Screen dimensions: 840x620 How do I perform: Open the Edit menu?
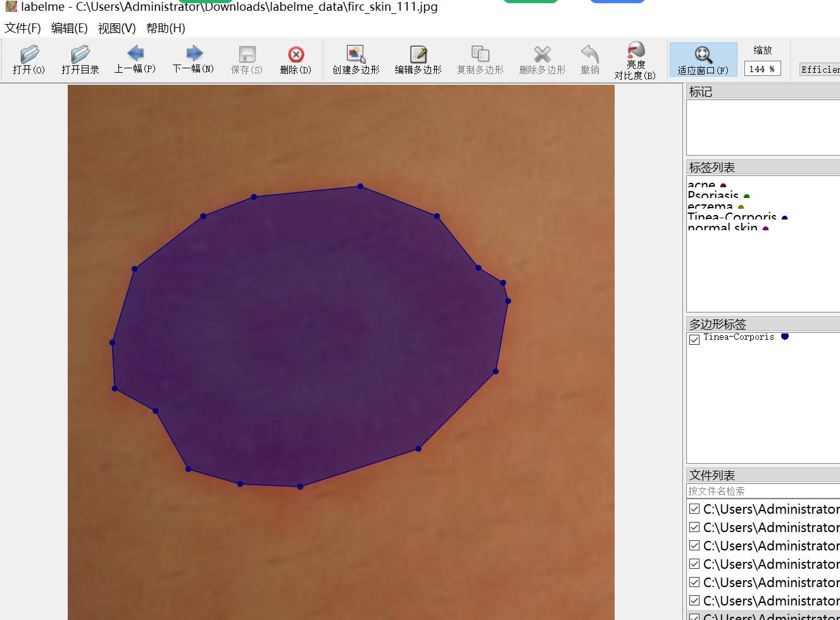pos(69,28)
